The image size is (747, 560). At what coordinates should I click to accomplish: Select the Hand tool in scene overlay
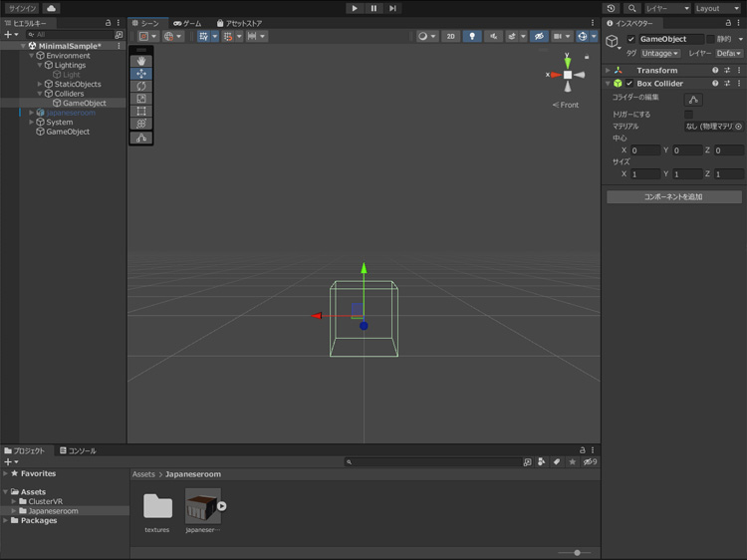[x=141, y=61]
